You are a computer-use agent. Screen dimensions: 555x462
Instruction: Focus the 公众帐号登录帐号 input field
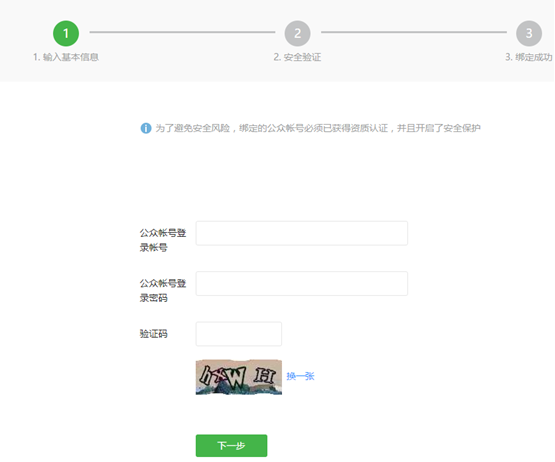tap(302, 233)
